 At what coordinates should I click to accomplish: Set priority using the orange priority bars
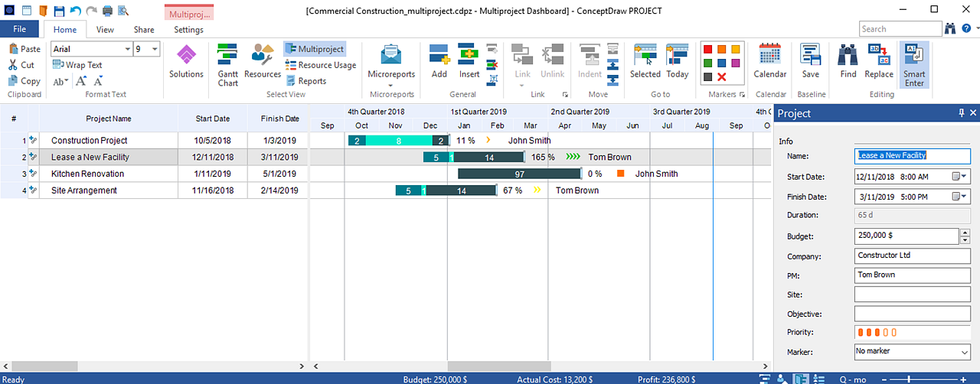(877, 333)
